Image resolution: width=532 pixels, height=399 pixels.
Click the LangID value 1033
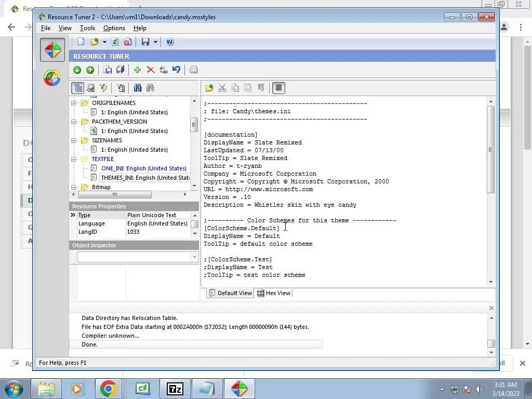click(x=134, y=232)
